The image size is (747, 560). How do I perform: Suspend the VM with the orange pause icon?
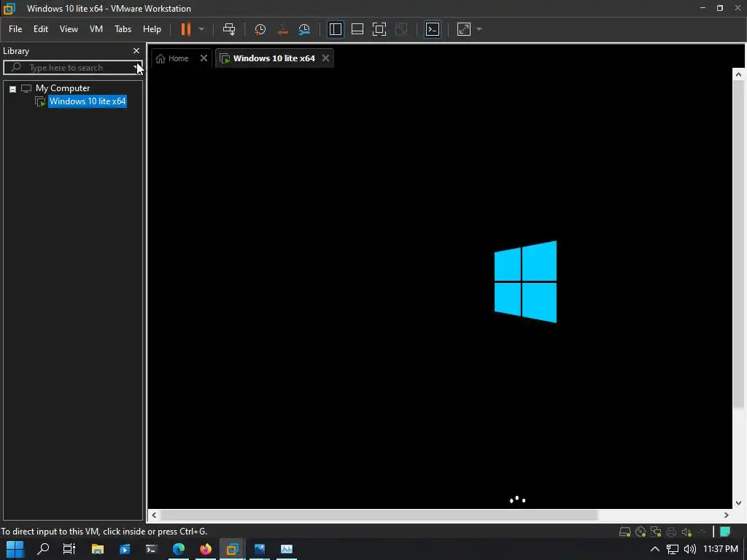(x=185, y=29)
